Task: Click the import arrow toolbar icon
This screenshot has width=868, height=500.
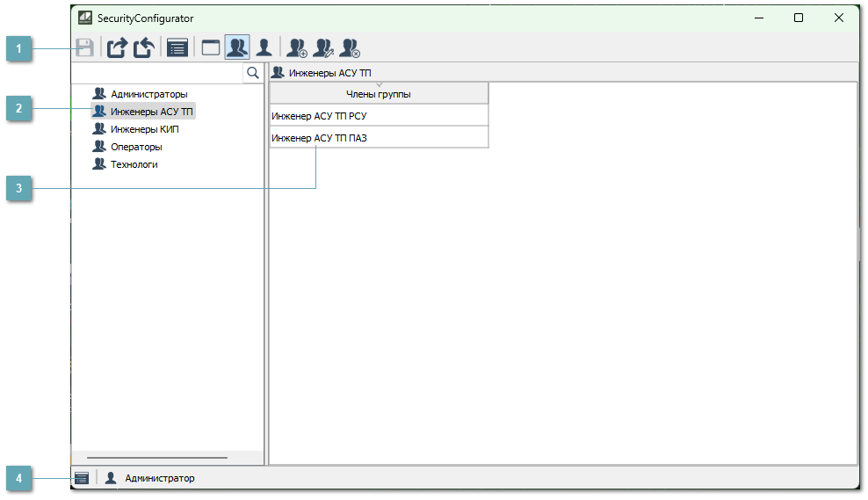Action: pos(143,47)
